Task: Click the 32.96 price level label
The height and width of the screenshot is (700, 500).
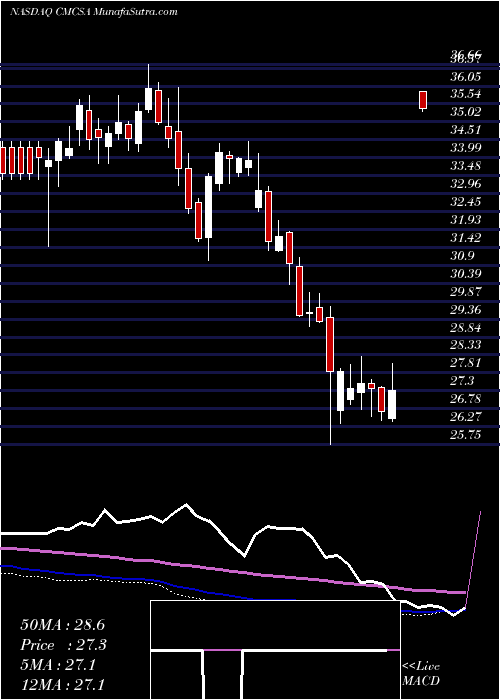Action: [466, 183]
